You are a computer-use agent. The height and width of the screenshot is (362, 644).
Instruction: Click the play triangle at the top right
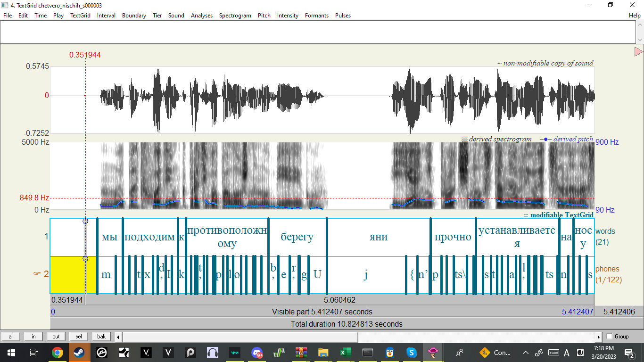(638, 51)
